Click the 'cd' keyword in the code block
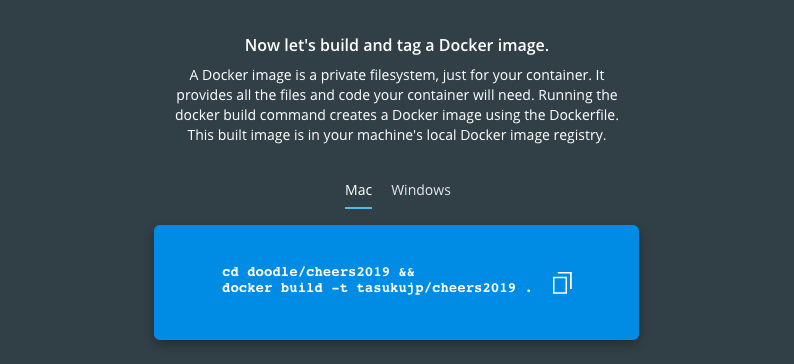794x364 pixels. pos(230,272)
